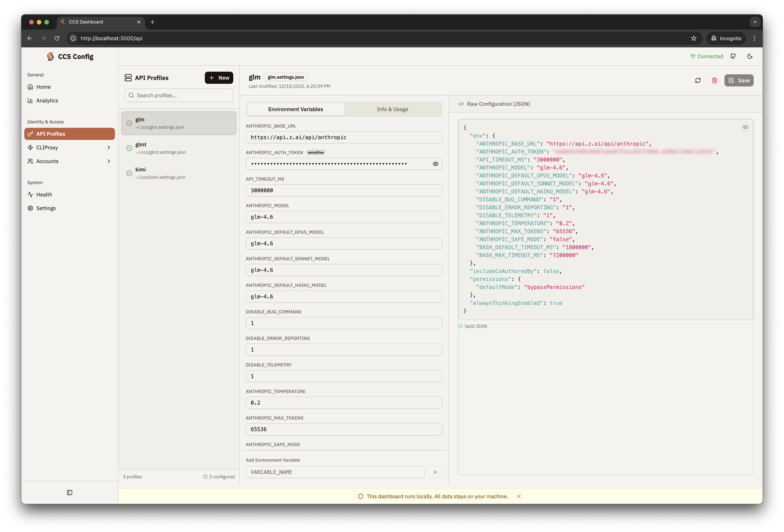Collapse the sidebar with the panel icon
This screenshot has width=784, height=532.
[x=69, y=492]
